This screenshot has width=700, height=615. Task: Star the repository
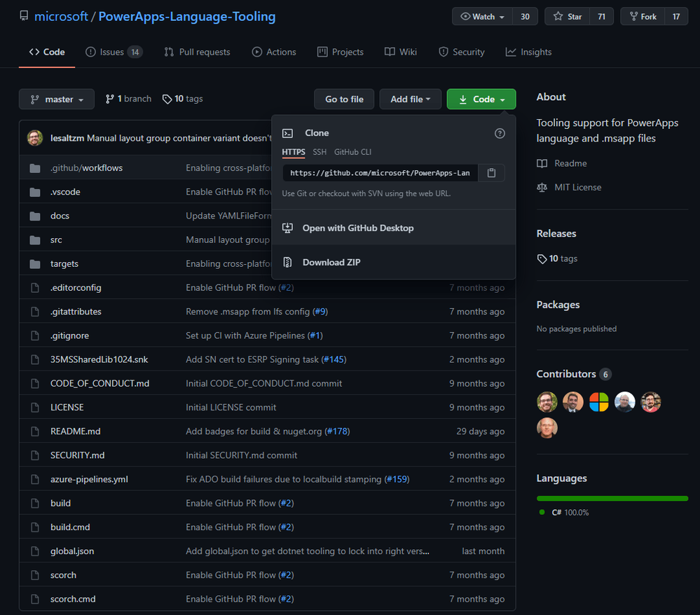pos(568,17)
